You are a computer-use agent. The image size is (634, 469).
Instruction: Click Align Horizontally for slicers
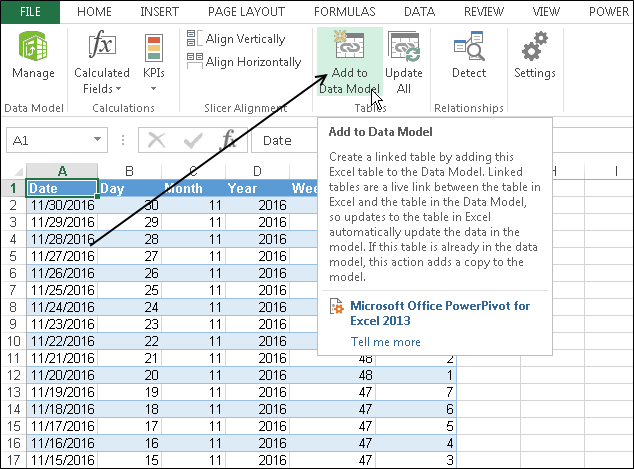(244, 61)
